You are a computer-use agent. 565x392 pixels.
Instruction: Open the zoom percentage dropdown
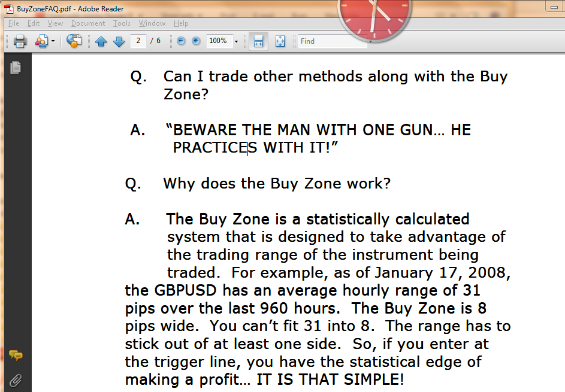(236, 41)
